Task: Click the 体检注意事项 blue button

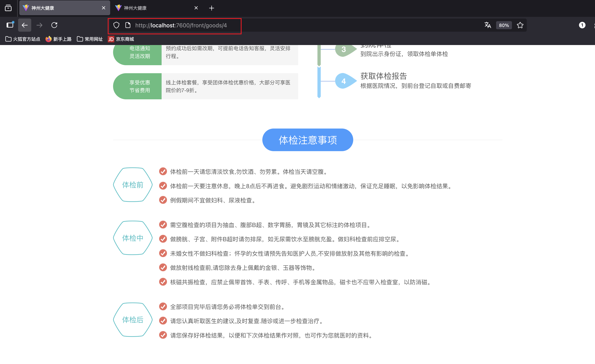Action: coord(307,140)
